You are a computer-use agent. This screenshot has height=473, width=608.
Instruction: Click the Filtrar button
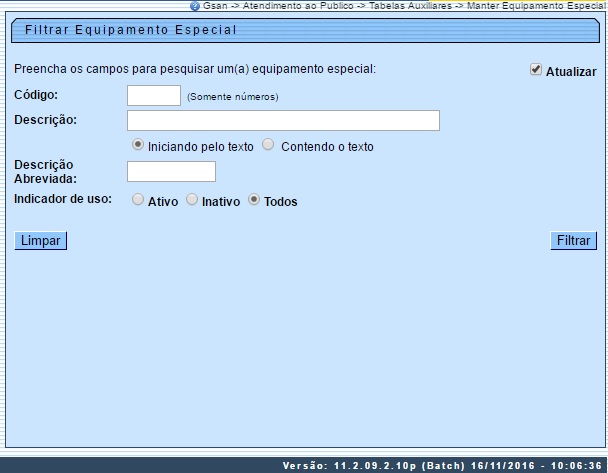click(x=573, y=241)
